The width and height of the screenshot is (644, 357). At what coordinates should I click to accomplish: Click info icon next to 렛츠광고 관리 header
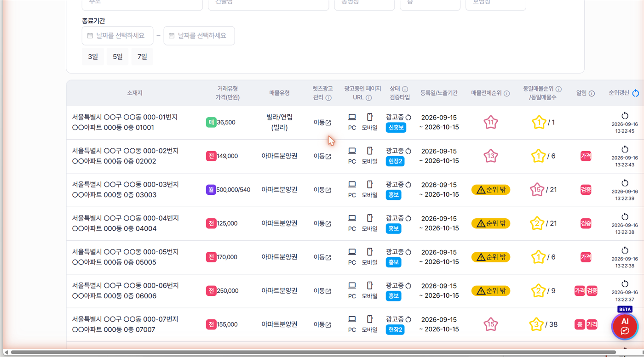[328, 98]
